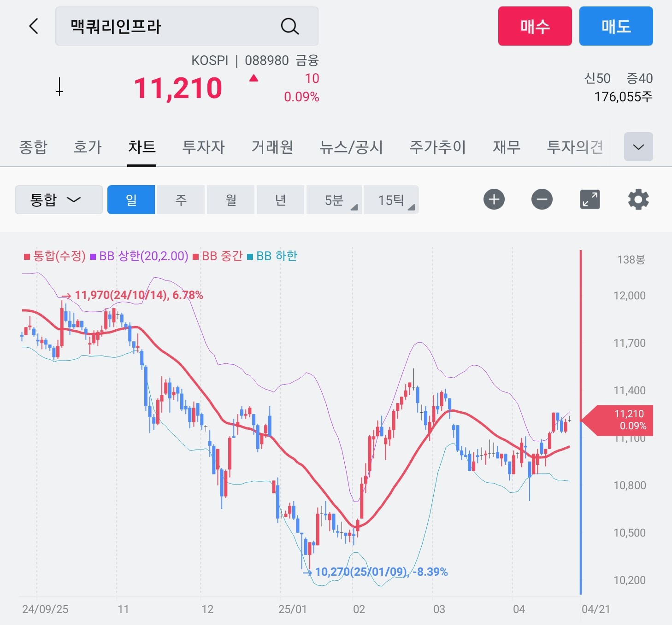
Task: Open the 호가 tab
Action: (87, 147)
